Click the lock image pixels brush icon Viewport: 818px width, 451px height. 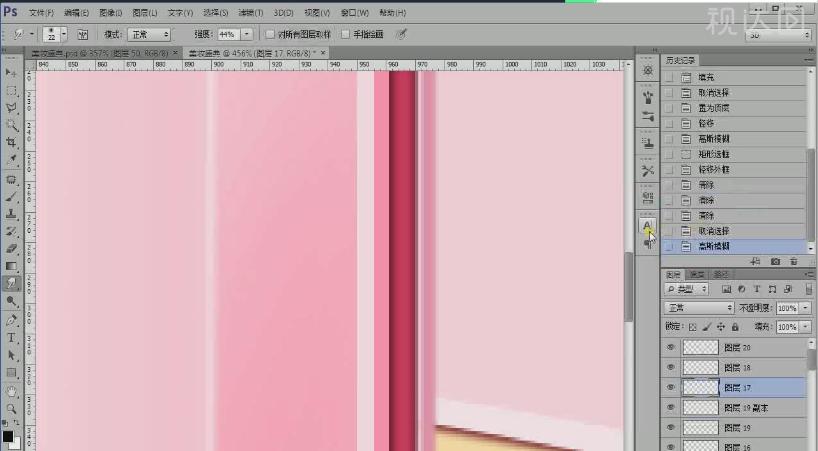click(x=706, y=327)
